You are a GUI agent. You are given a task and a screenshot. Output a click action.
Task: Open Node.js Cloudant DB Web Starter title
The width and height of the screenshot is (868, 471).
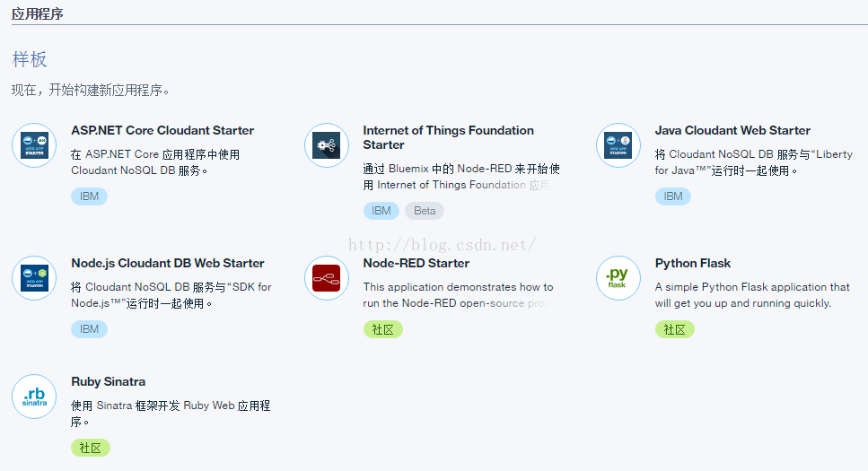coord(168,264)
